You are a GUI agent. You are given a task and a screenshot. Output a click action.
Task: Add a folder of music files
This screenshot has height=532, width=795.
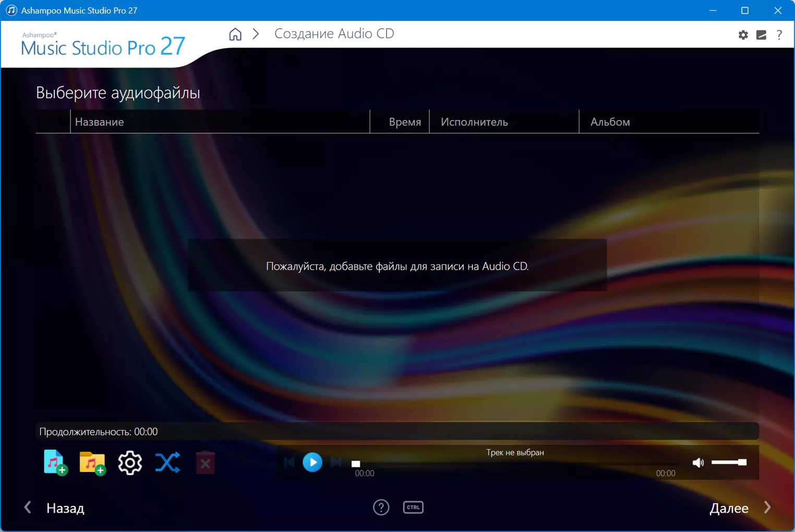click(x=92, y=463)
